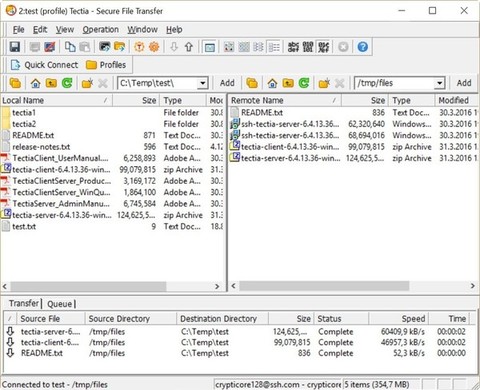Toggle ASCII transfer mode icon
Screen dimensions: 480x390
293,47
